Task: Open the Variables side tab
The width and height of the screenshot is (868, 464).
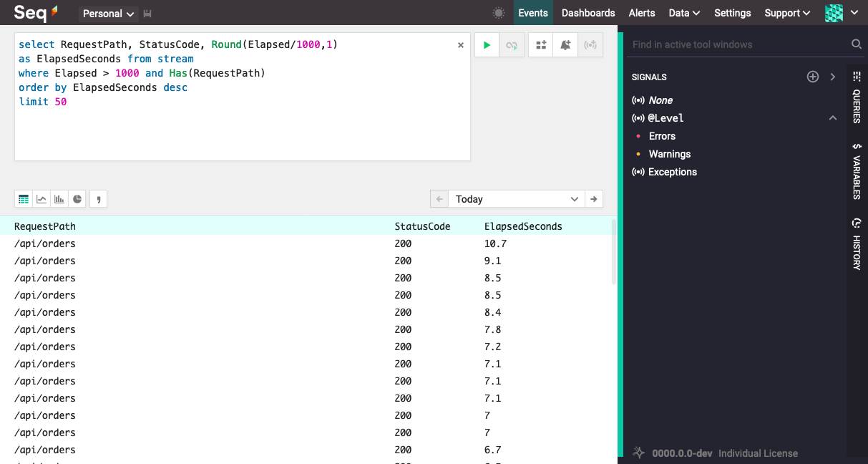Action: 857,171
